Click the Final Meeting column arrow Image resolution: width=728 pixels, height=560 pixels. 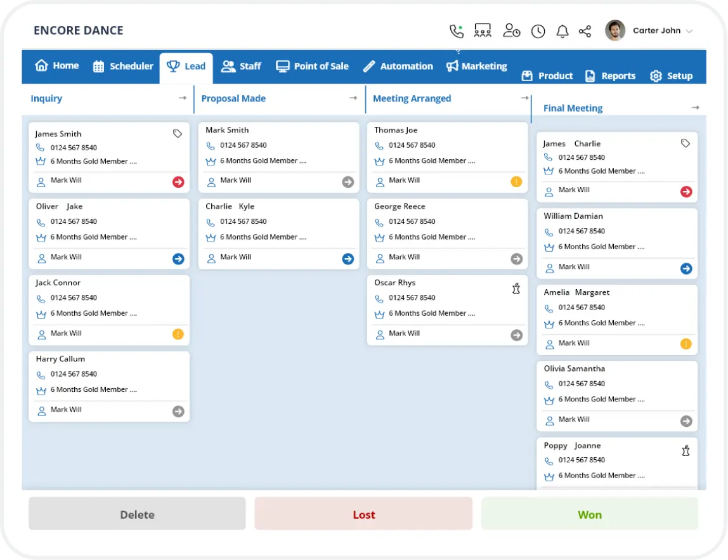point(695,108)
